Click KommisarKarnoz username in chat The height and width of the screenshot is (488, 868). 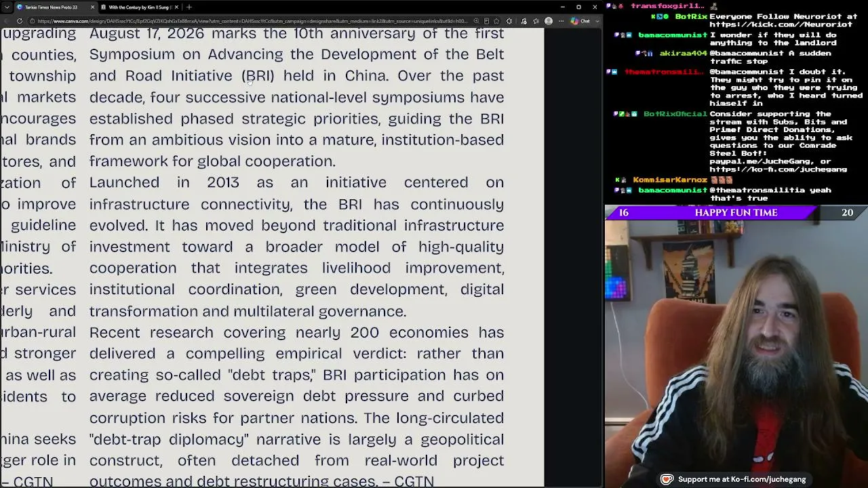click(x=670, y=180)
